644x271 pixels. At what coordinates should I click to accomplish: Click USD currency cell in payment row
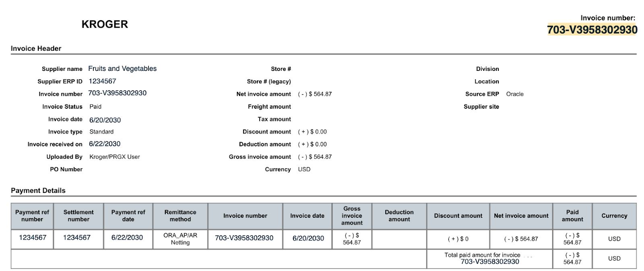pos(614,239)
